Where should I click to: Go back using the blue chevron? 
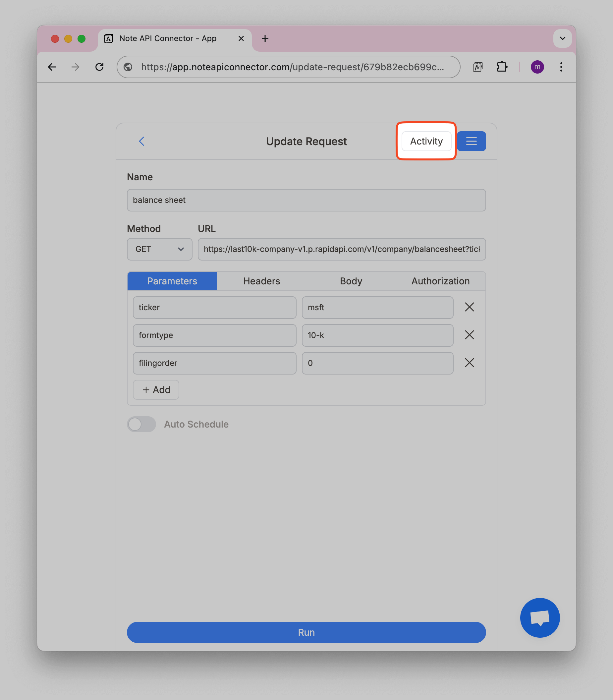point(141,141)
